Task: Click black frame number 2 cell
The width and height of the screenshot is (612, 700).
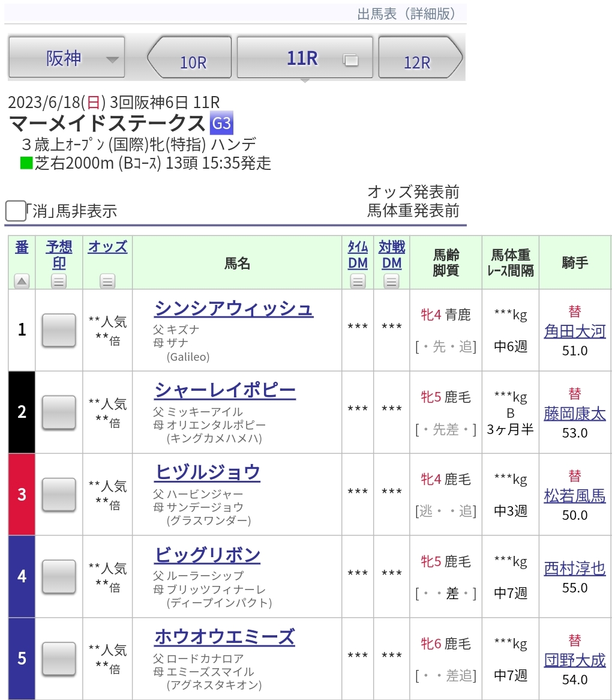Action: (x=22, y=412)
